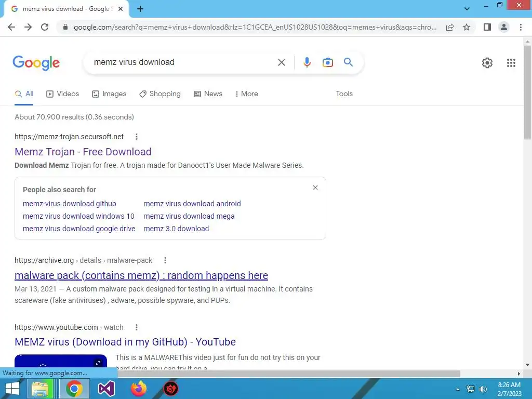Screen dimensions: 532x399
Task: Expand the More search filters
Action: [246, 94]
